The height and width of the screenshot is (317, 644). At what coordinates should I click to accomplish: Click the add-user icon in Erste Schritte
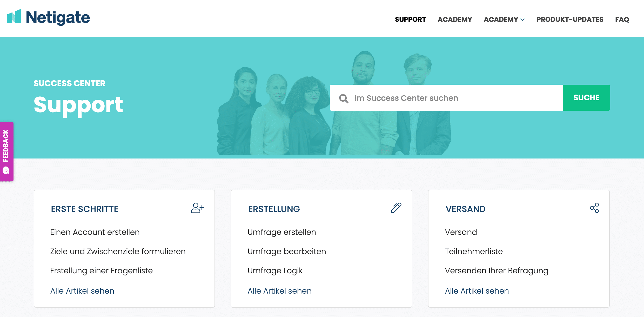click(x=197, y=208)
